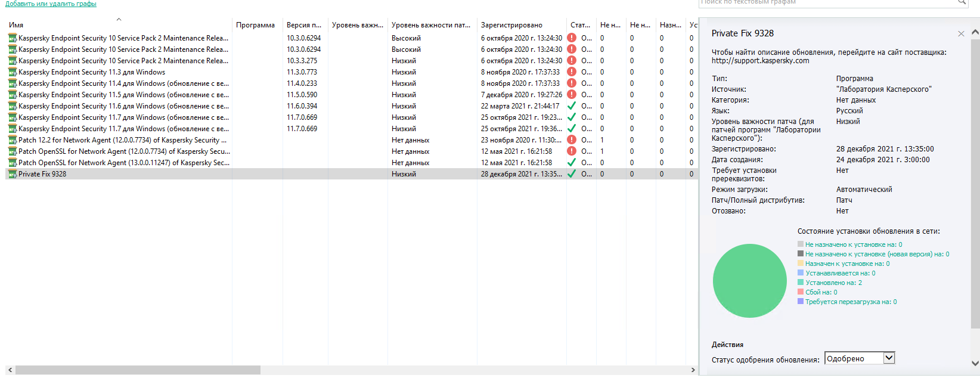Click the Kaspersky Endpoint Security 11.6 row icon
980x378 pixels.
tap(13, 106)
